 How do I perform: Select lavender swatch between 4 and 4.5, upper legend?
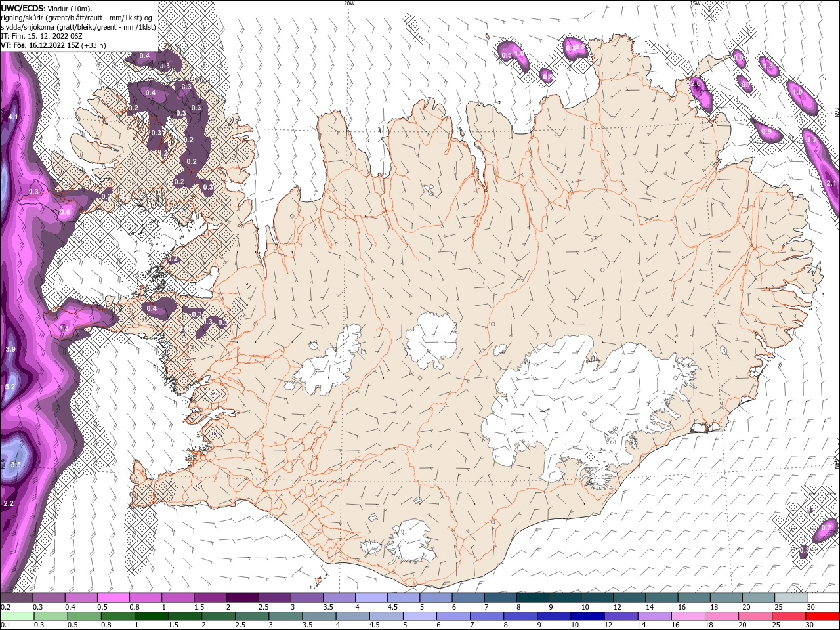point(370,598)
